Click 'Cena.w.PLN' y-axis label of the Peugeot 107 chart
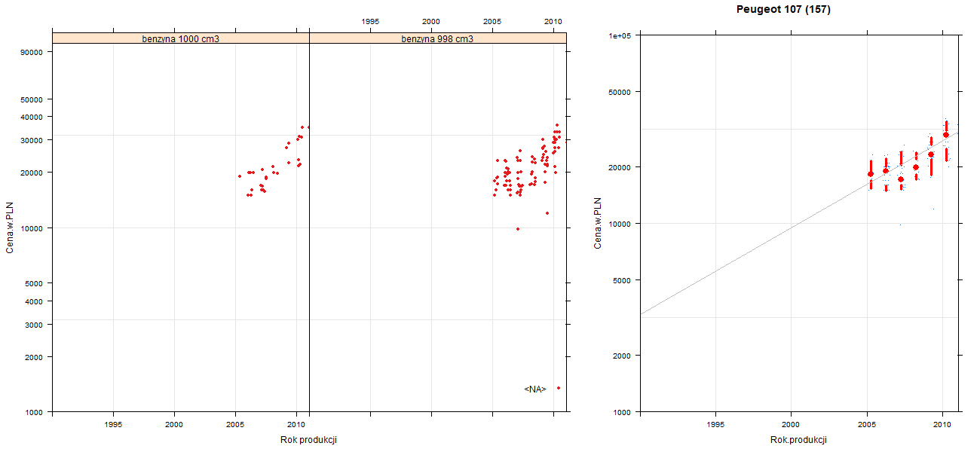This screenshot has width=980, height=452. tap(598, 223)
